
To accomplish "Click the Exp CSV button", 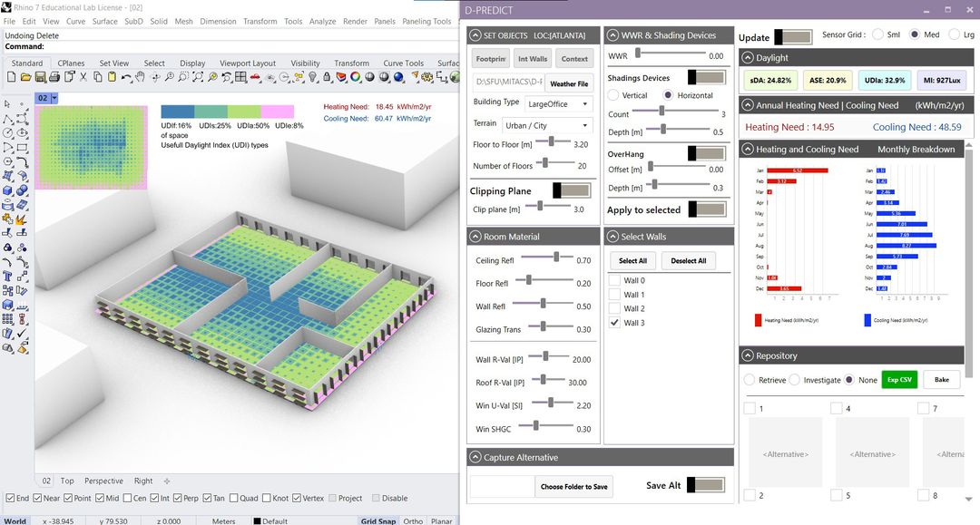I will 899,380.
